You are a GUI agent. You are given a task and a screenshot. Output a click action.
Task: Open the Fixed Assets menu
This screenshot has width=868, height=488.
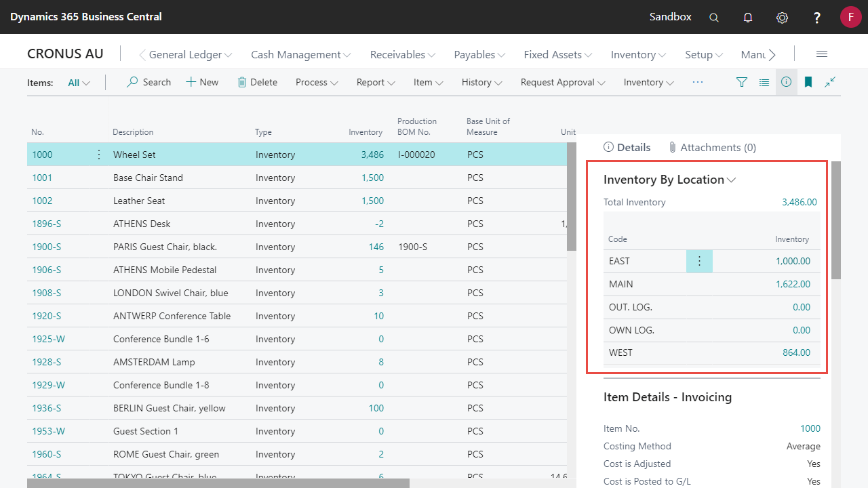(x=558, y=55)
